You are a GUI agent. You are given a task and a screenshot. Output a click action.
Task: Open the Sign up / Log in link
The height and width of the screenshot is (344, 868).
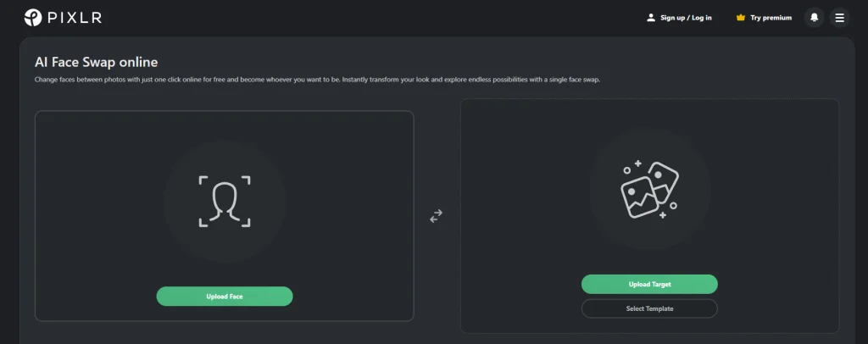(x=686, y=17)
